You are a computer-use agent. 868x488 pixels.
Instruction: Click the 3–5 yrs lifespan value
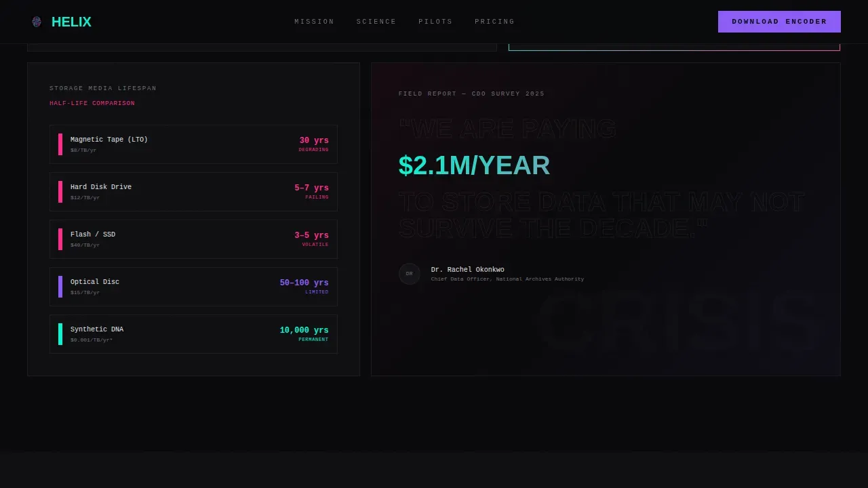coord(311,235)
